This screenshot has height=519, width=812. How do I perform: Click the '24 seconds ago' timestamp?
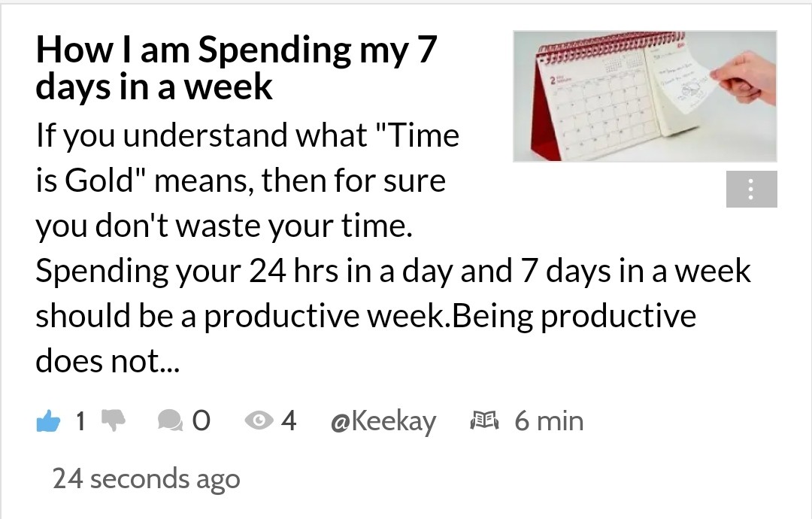tap(146, 478)
